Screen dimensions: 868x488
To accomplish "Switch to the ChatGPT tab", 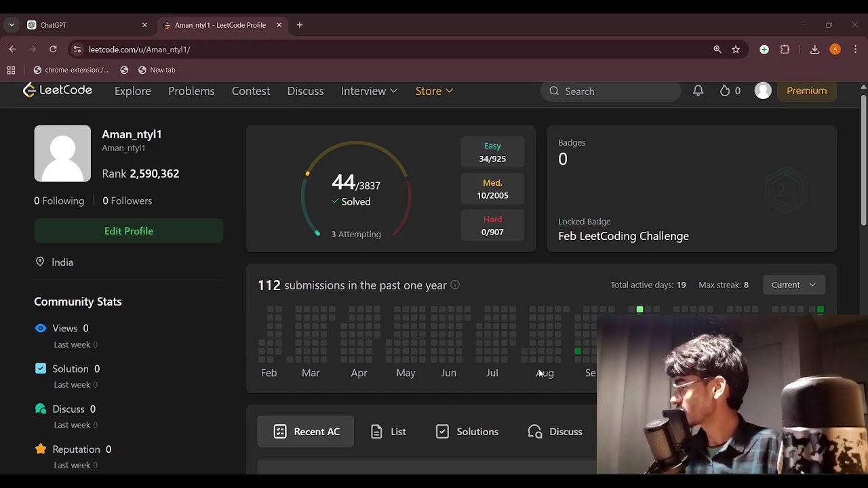I will [x=88, y=25].
